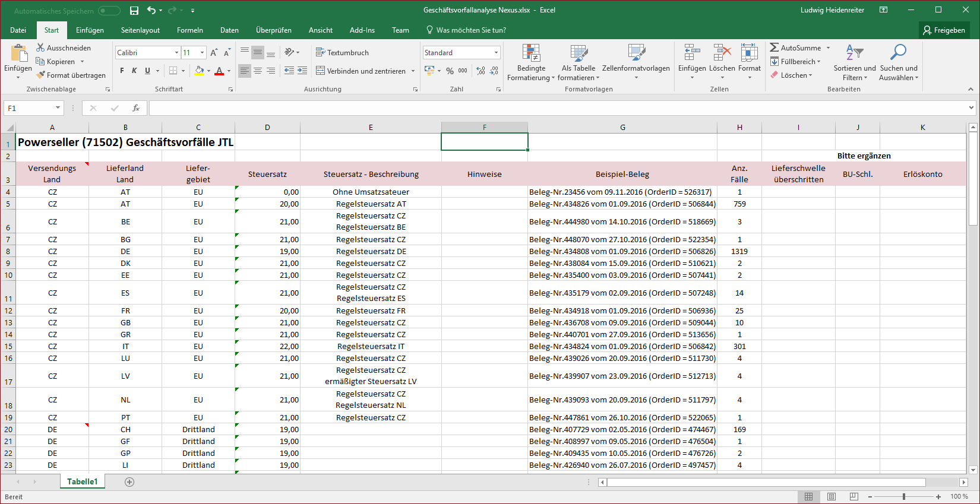Image resolution: width=980 pixels, height=504 pixels.
Task: Click the Ausschneiden scissors icon
Action: (x=40, y=47)
